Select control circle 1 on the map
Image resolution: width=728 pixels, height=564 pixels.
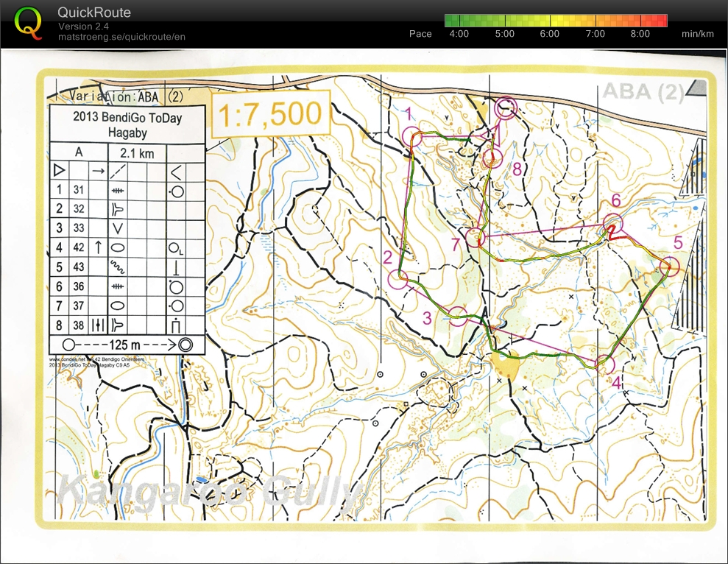(x=413, y=135)
